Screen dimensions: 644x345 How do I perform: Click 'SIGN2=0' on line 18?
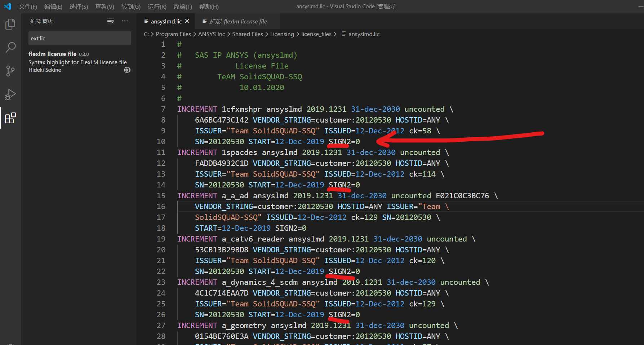click(x=291, y=228)
